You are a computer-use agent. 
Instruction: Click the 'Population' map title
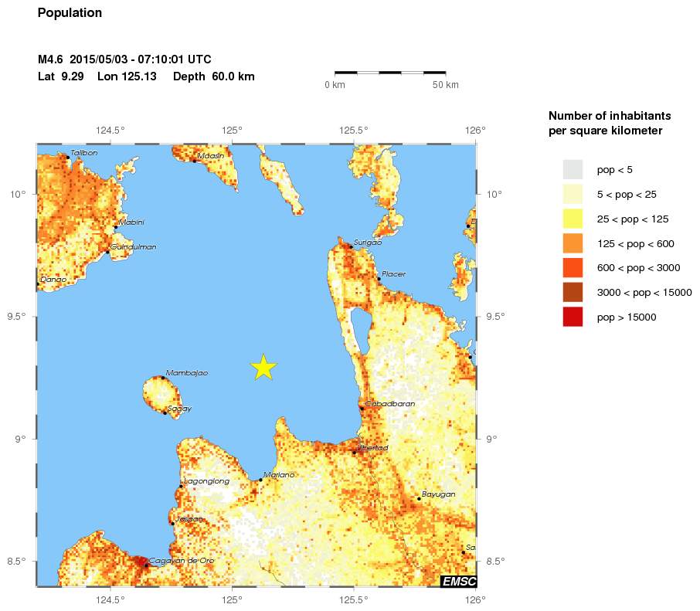(x=70, y=13)
